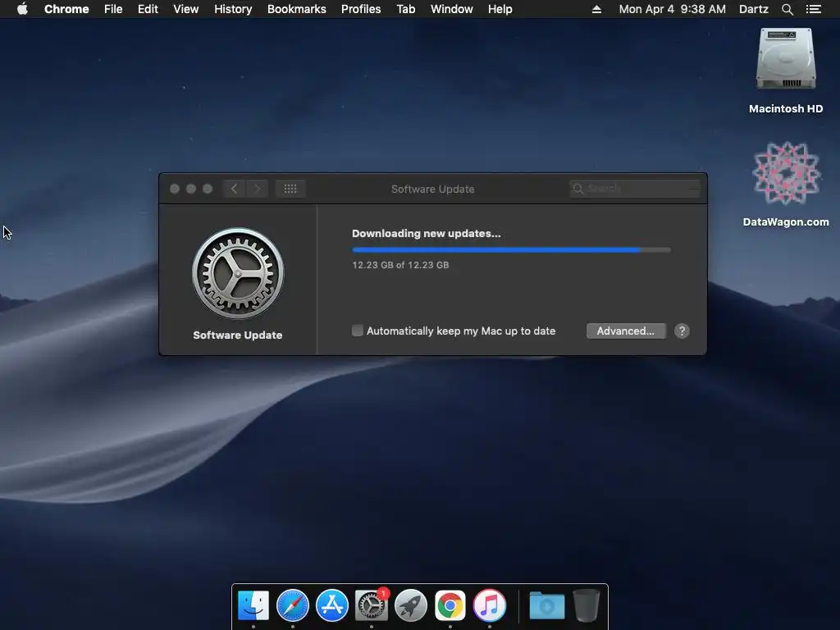Click the Software Update gear icon
This screenshot has height=630, width=840.
(x=238, y=273)
